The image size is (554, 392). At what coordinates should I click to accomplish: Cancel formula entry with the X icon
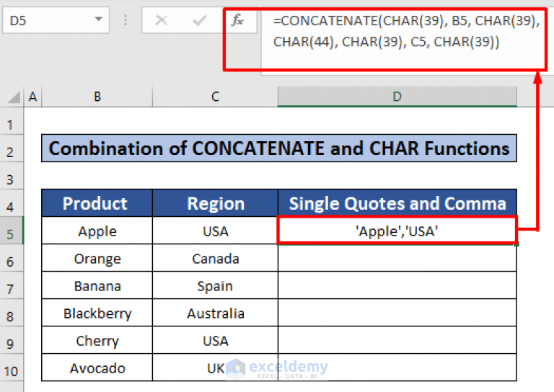[162, 20]
